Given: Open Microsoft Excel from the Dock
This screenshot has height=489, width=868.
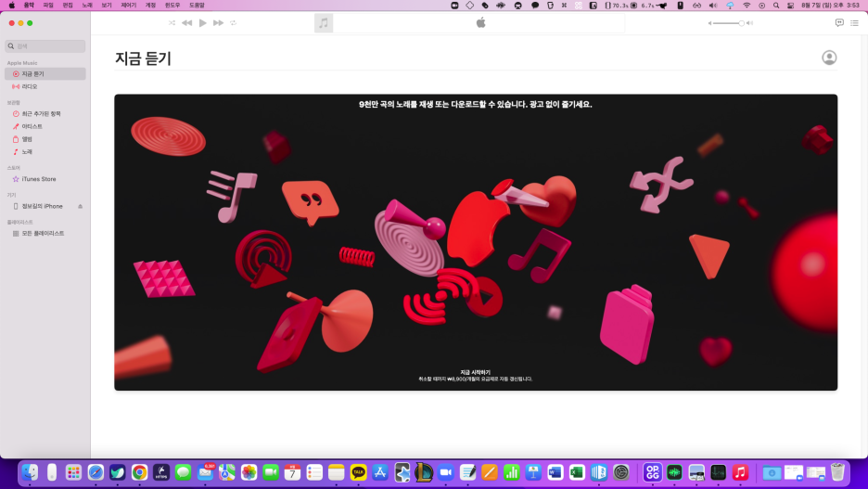Looking at the screenshot, I should (x=577, y=472).
